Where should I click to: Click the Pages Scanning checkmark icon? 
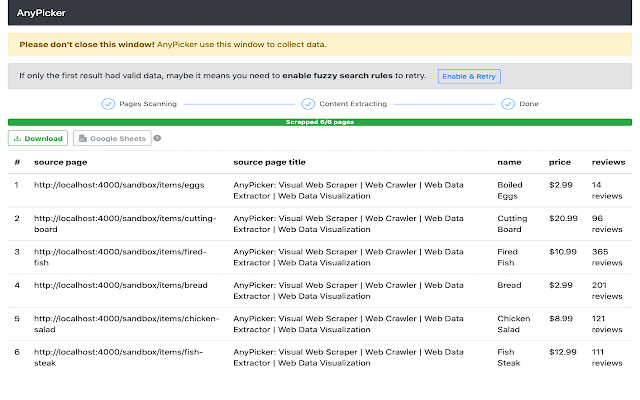(108, 104)
